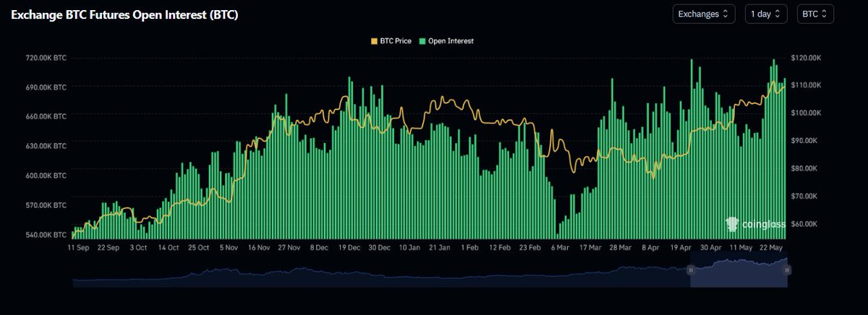Click the 11 May date label
The height and width of the screenshot is (315, 868).
click(741, 247)
